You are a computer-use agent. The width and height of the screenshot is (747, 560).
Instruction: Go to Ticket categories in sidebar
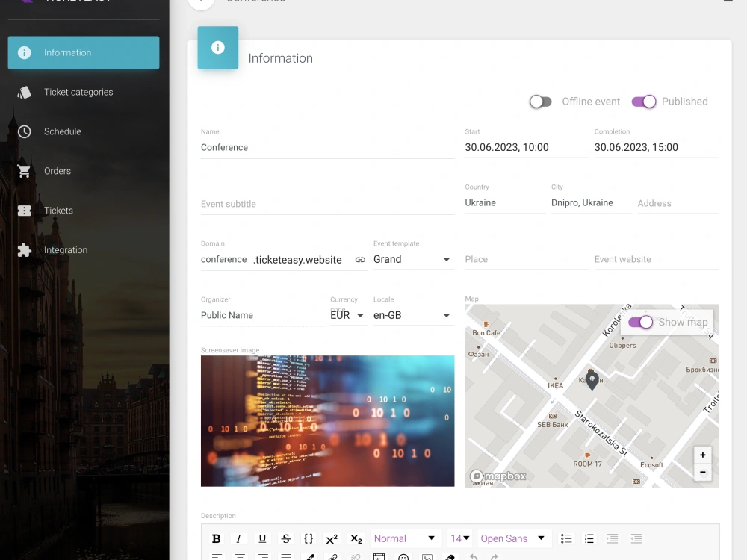click(84, 92)
